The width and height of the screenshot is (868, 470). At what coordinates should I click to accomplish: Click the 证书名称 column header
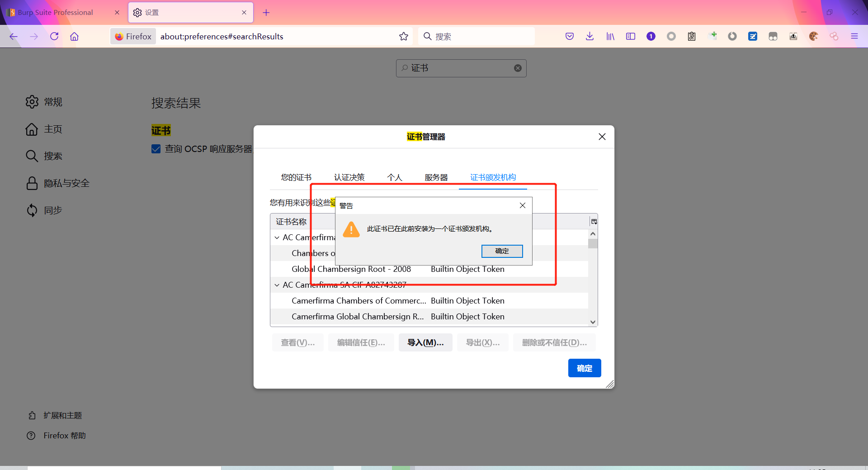coord(291,222)
